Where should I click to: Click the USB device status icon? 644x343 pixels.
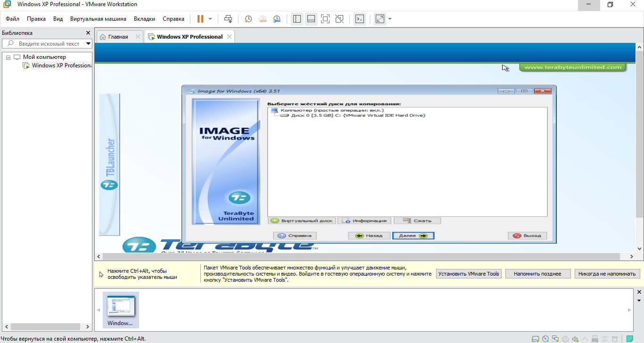(x=595, y=339)
